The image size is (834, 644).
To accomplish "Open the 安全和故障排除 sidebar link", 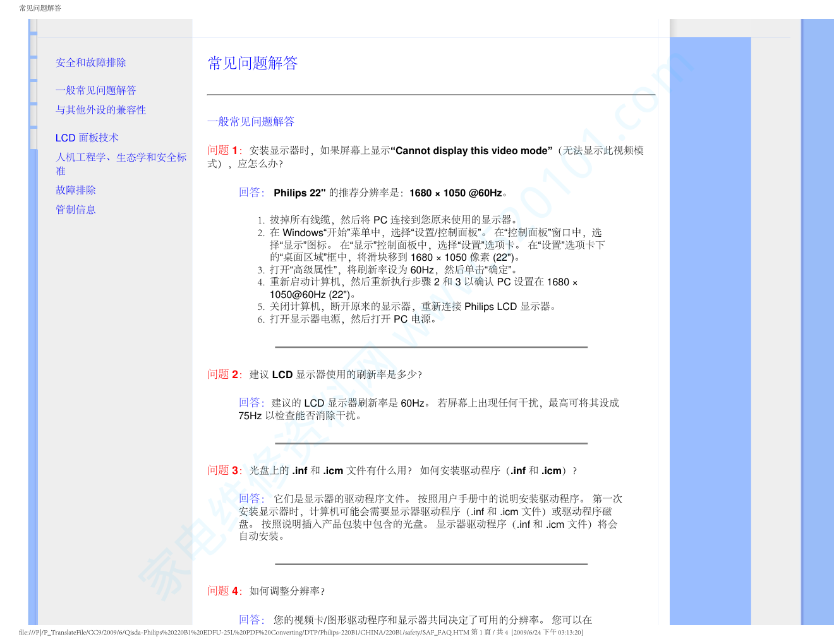I will 91,63.
